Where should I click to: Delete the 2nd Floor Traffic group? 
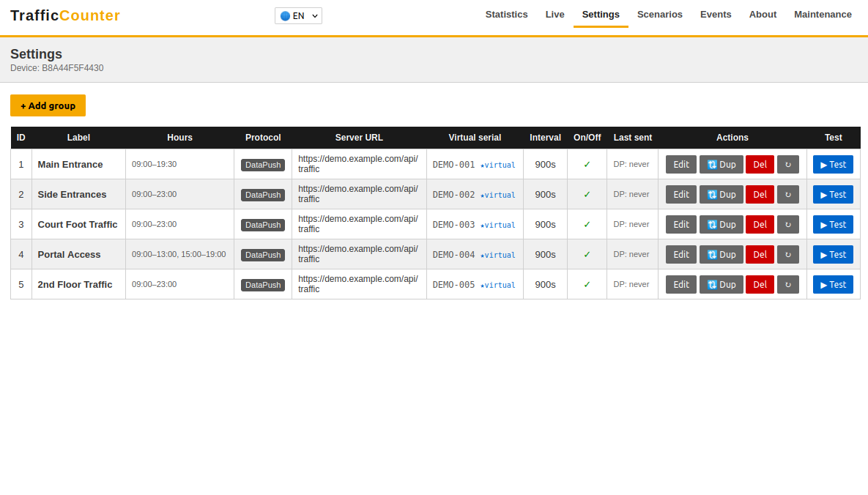760,285
